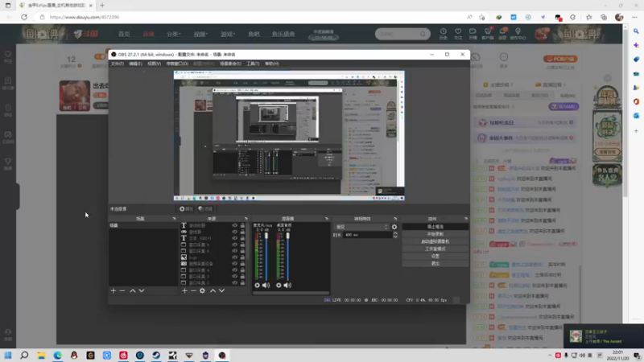This screenshot has width=644, height=362.
Task: Remove selected source with minus icon in 来源 panel
Action: 193,290
